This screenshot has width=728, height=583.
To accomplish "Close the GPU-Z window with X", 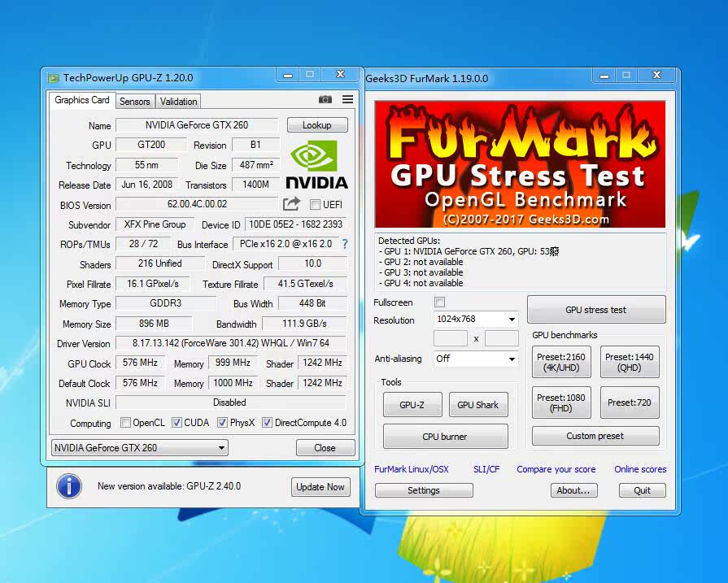I will pyautogui.click(x=340, y=74).
